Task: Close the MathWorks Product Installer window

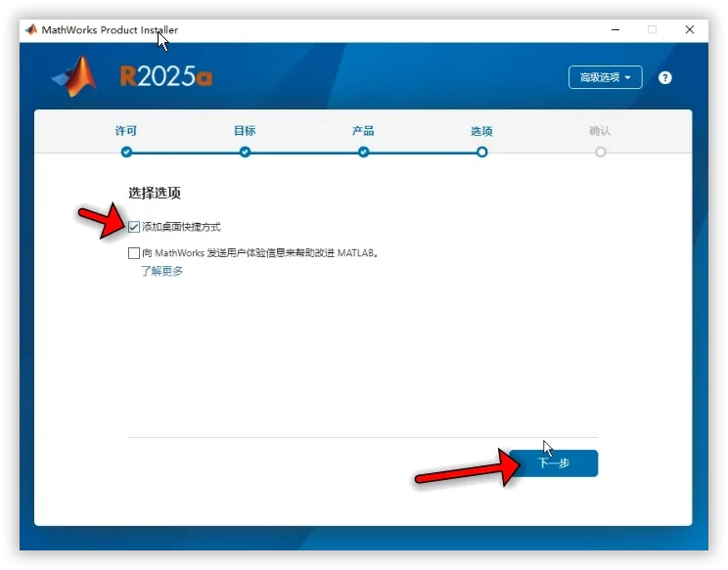Action: pos(690,29)
